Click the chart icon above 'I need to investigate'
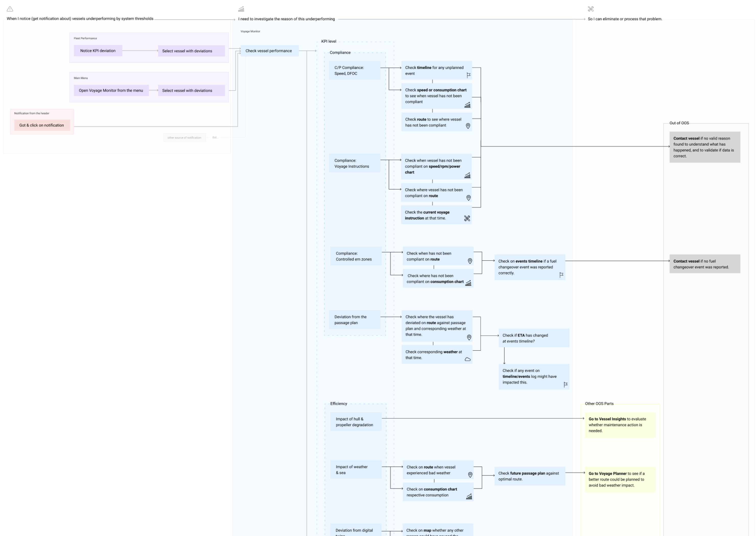The width and height of the screenshot is (756, 536). [x=241, y=9]
